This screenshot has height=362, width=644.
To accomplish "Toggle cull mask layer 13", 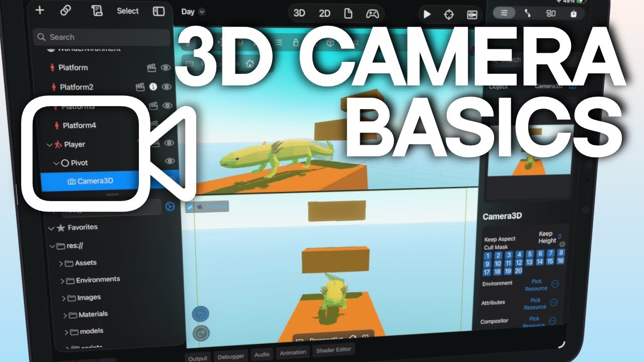I will [529, 262].
